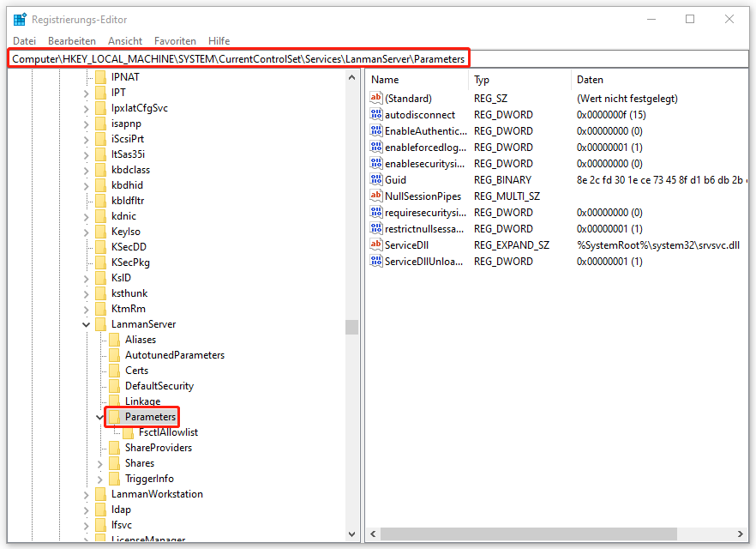
Task: Click the autodisconnect DWORD value icon
Action: pyautogui.click(x=376, y=114)
